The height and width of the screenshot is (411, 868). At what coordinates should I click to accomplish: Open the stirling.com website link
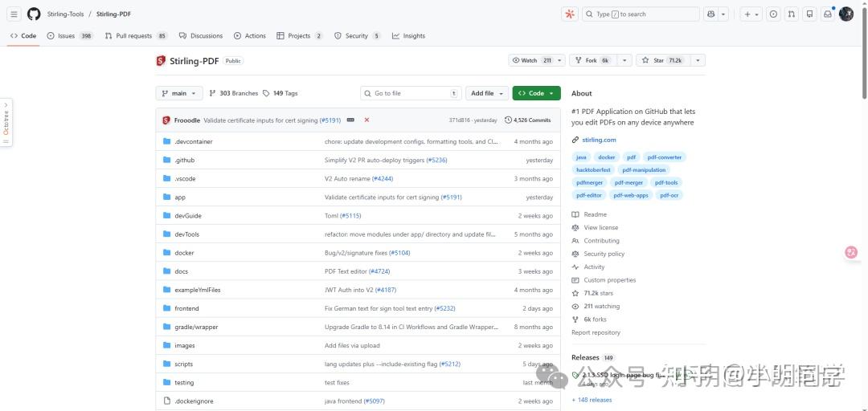[599, 140]
